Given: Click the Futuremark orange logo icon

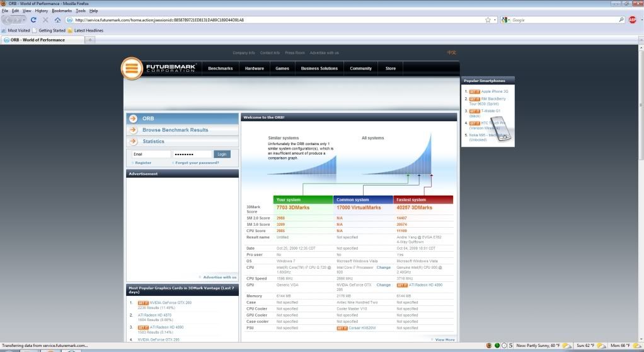Looking at the screenshot, I should [x=132, y=68].
